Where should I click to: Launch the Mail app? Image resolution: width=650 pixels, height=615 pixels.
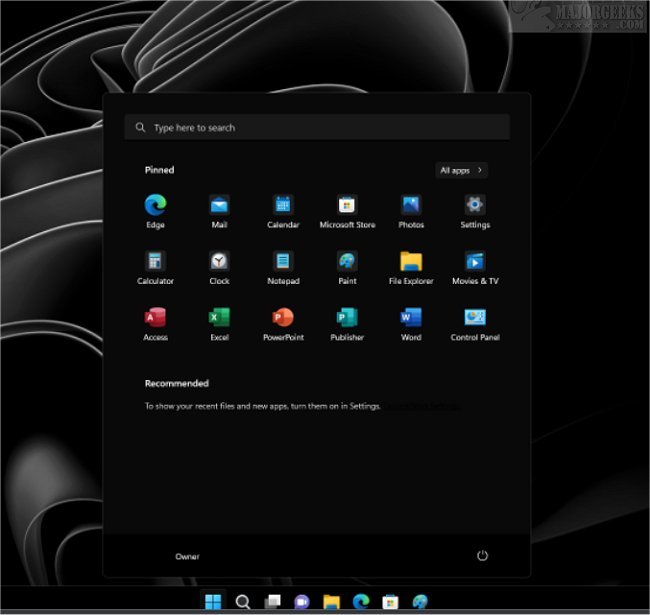coord(219,206)
